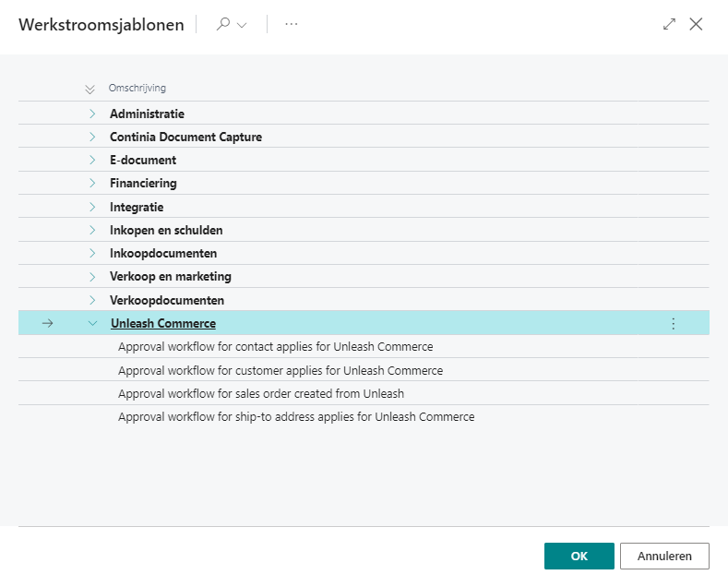Select sales order created from Unleash workflow
Viewport: 728px width, 587px height.
[x=261, y=394]
